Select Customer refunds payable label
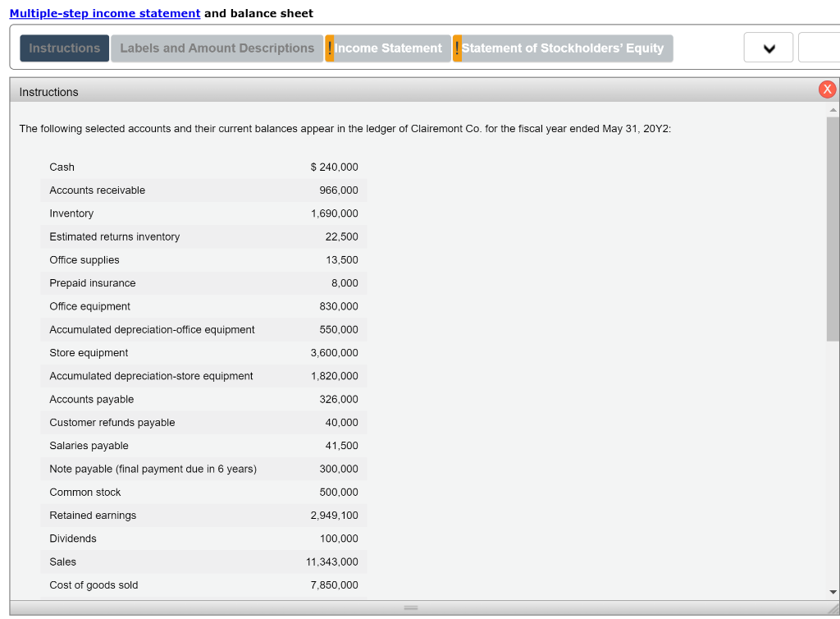 pyautogui.click(x=112, y=422)
